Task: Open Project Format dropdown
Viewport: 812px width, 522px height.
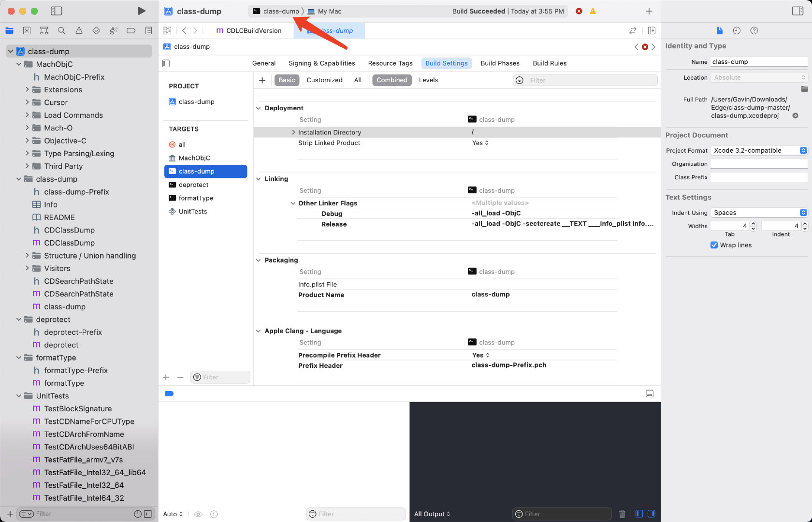Action: pos(759,150)
